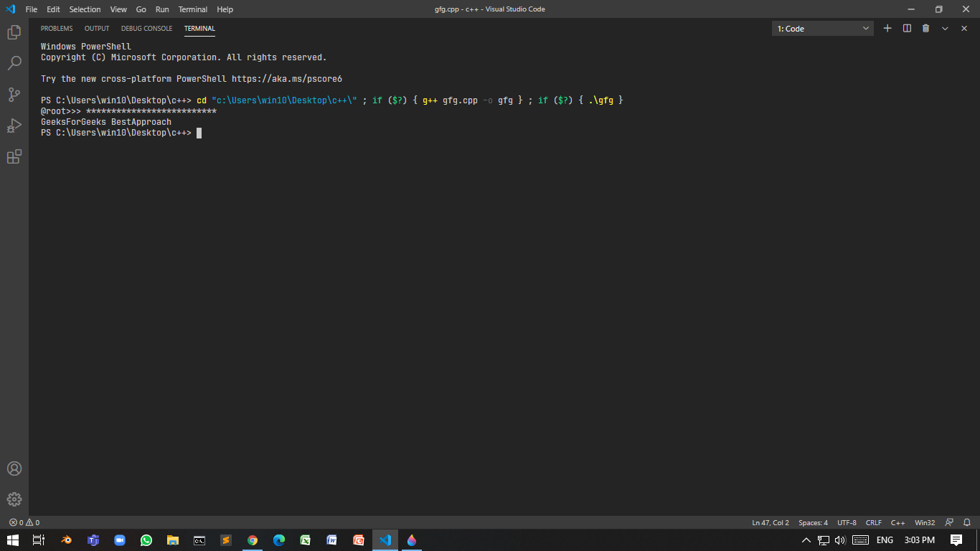Open WhatsApp from the taskbar
This screenshot has height=551, width=980.
pos(146,540)
